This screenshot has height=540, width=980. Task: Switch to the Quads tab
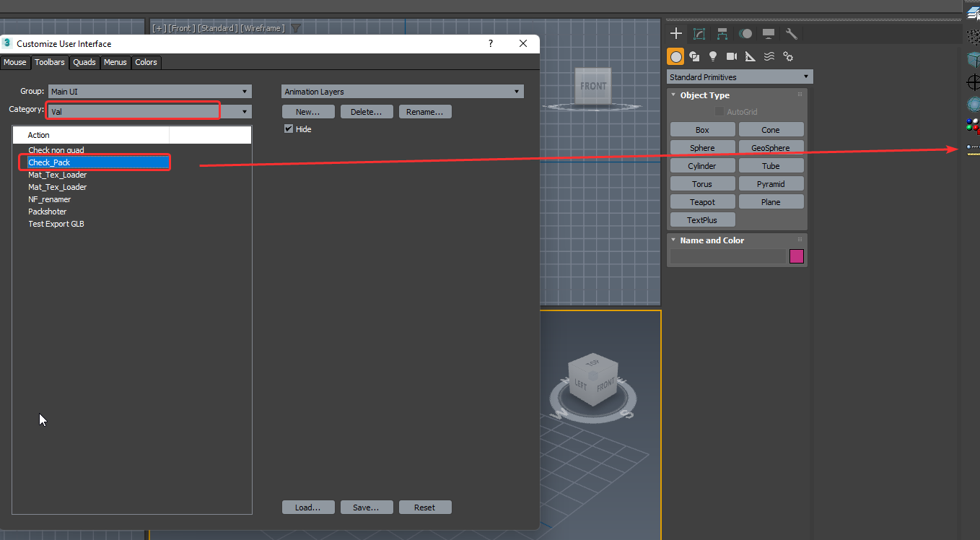click(x=84, y=62)
